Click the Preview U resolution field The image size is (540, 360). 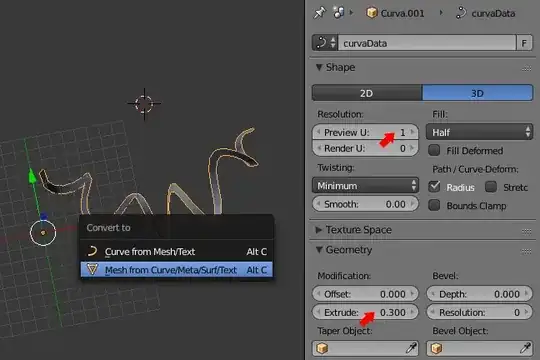pyautogui.click(x=365, y=132)
